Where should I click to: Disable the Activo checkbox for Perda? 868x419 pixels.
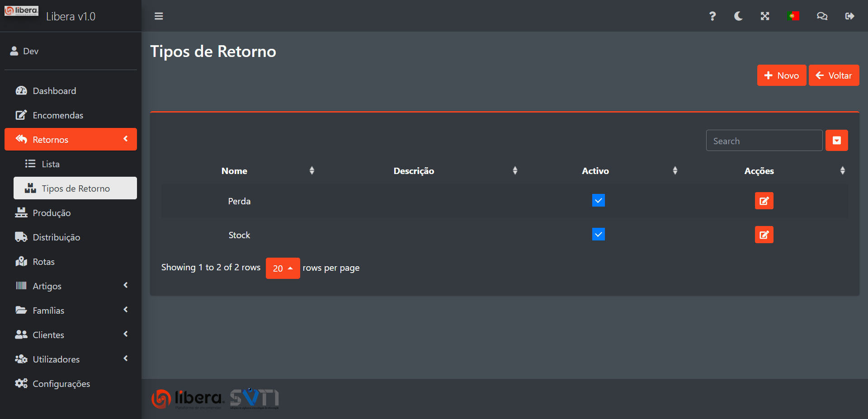click(x=598, y=200)
